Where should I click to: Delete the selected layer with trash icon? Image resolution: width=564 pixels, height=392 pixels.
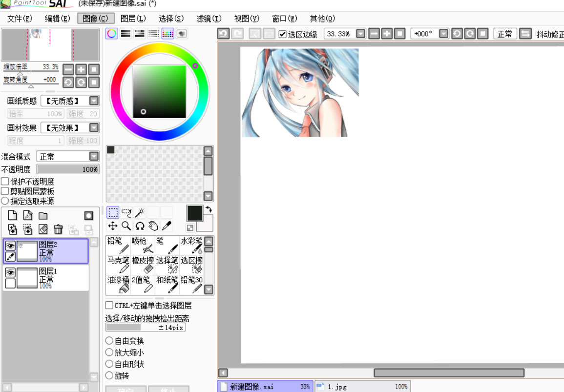pos(58,229)
